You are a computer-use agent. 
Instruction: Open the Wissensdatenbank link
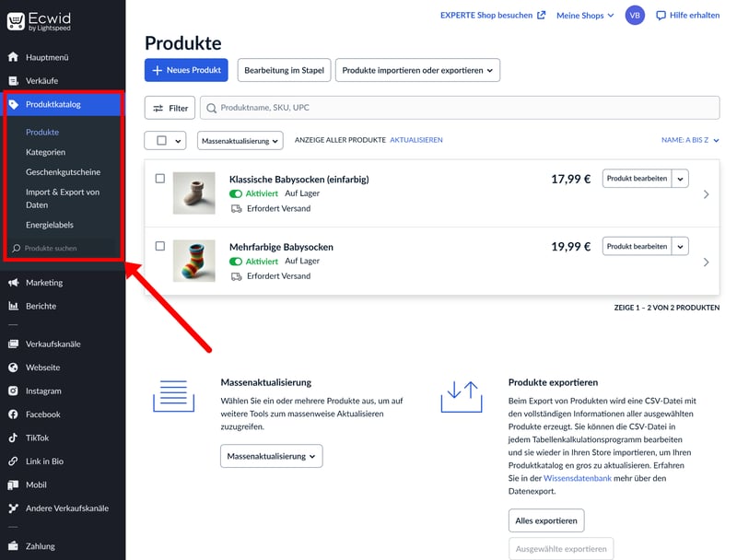click(x=578, y=478)
